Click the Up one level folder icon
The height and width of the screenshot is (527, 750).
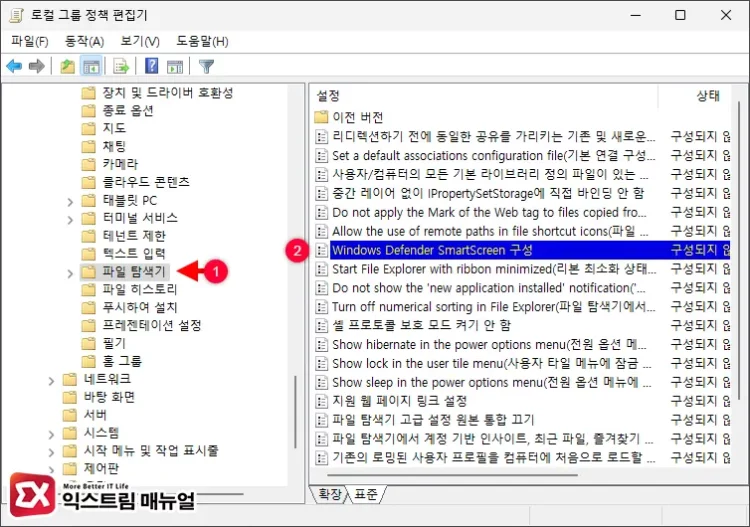[67, 66]
